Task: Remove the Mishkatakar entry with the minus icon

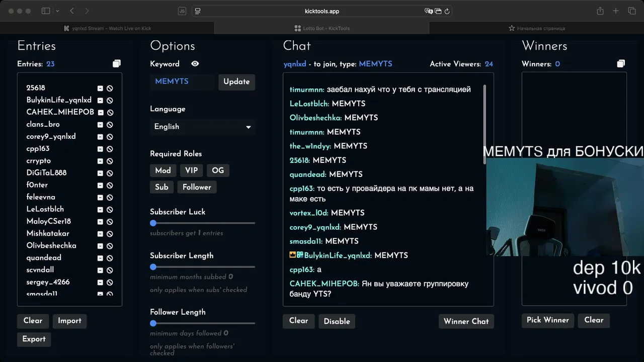Action: [x=100, y=234]
